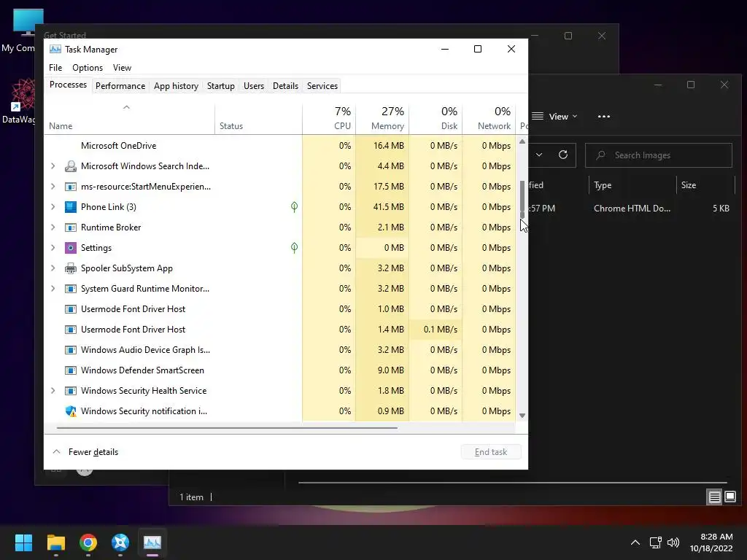Screen dimensions: 747x560
Task: Sort by the Status column header
Action: [x=259, y=119]
